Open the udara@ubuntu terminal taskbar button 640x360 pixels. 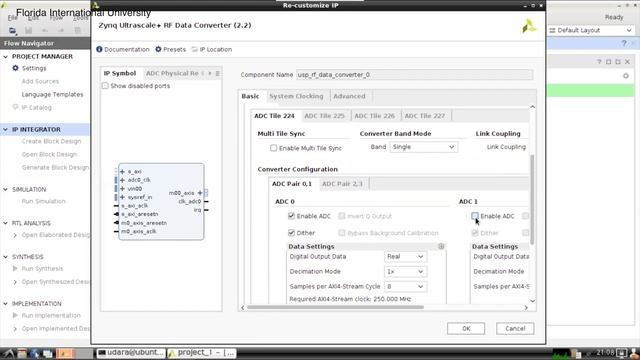click(x=131, y=353)
